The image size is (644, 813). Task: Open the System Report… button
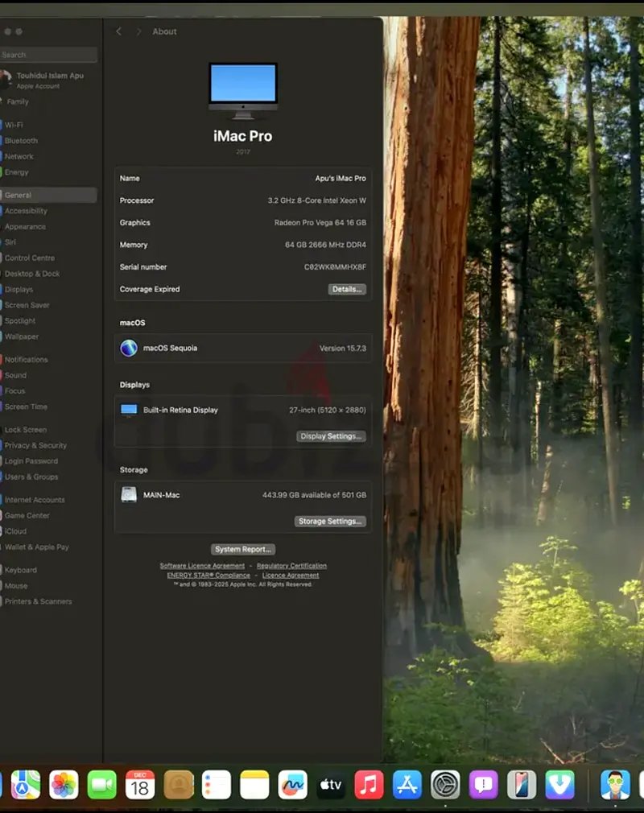tap(243, 549)
